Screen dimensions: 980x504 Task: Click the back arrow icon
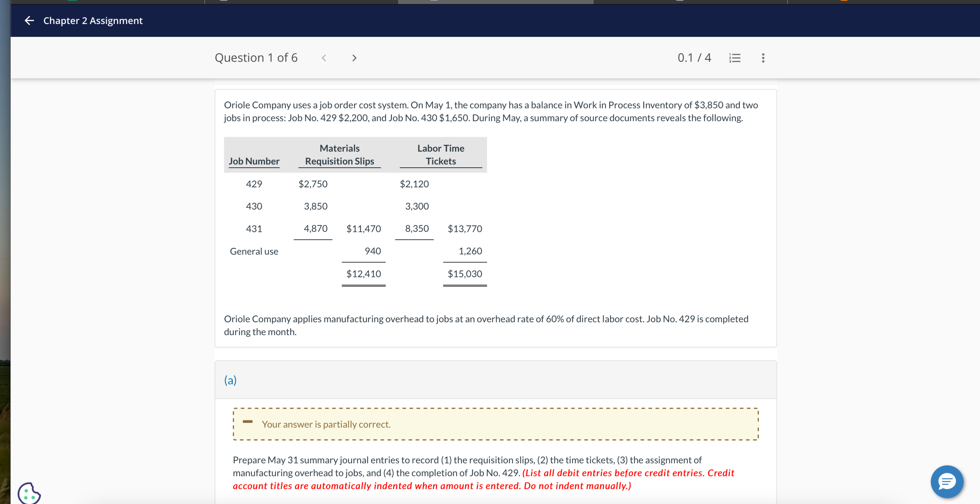(x=29, y=20)
